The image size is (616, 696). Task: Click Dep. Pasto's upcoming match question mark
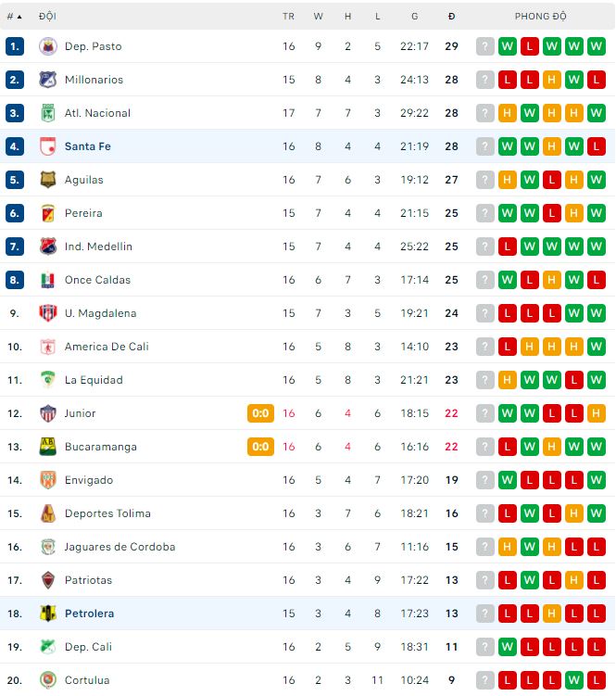point(484,46)
